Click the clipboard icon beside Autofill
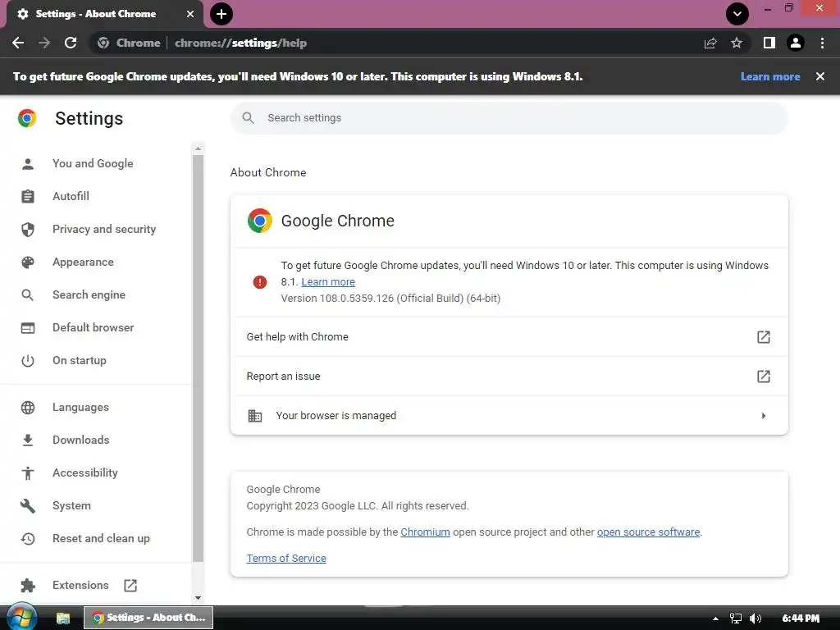This screenshot has width=840, height=630. coord(28,197)
